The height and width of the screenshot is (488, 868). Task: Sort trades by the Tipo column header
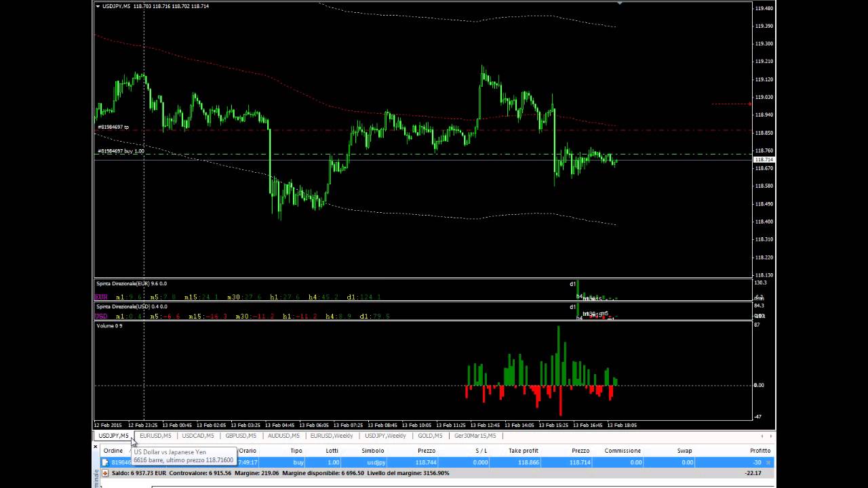tap(296, 451)
